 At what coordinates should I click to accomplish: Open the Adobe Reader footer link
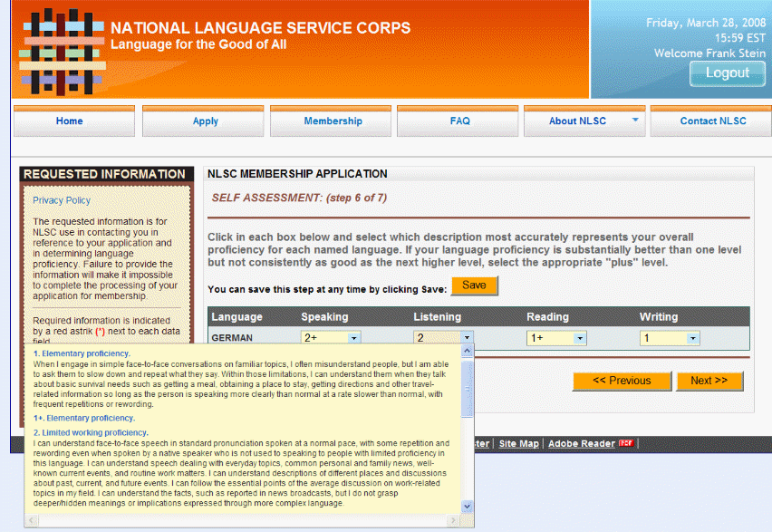582,443
